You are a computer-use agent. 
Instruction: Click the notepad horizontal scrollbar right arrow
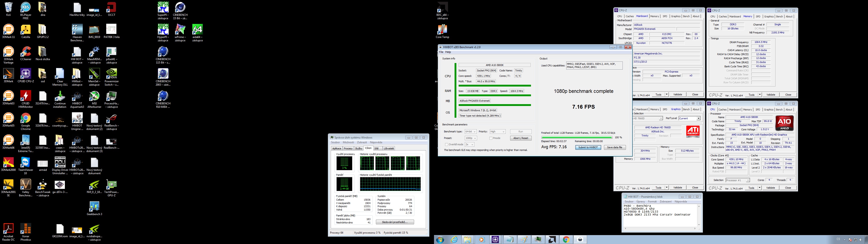tap(695, 228)
